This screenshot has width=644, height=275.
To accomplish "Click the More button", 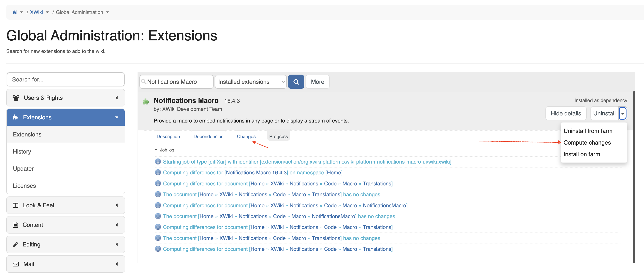I will pyautogui.click(x=317, y=82).
